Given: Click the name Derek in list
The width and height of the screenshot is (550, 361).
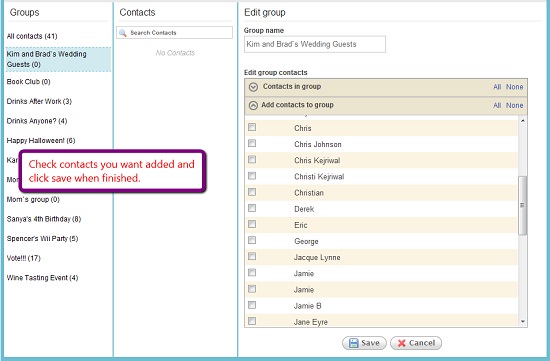Looking at the screenshot, I should click(x=304, y=209).
